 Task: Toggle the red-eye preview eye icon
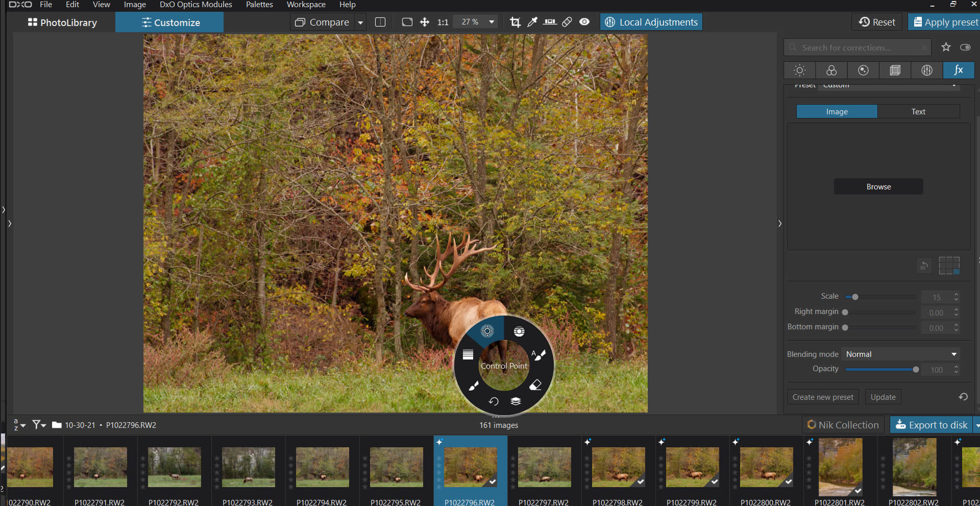pos(584,22)
